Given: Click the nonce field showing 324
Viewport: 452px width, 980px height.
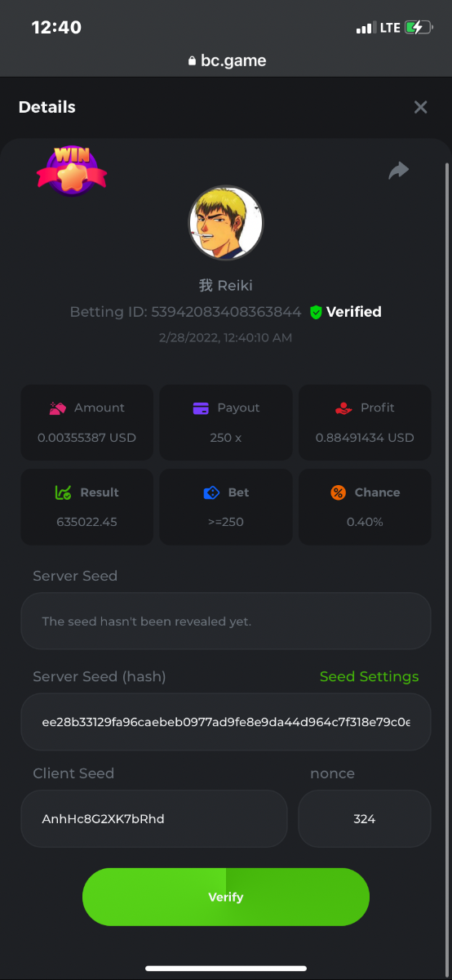Looking at the screenshot, I should click(364, 818).
